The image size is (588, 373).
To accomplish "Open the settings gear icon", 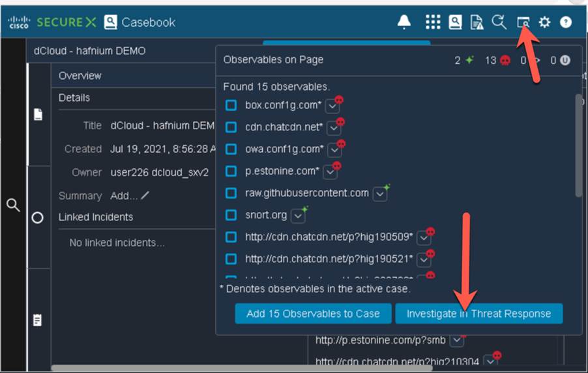I will (x=544, y=22).
